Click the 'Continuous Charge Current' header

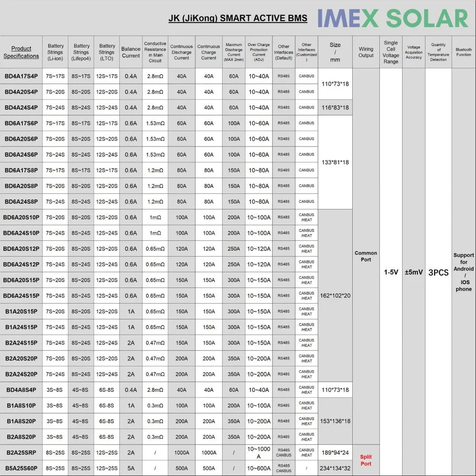coord(208,52)
